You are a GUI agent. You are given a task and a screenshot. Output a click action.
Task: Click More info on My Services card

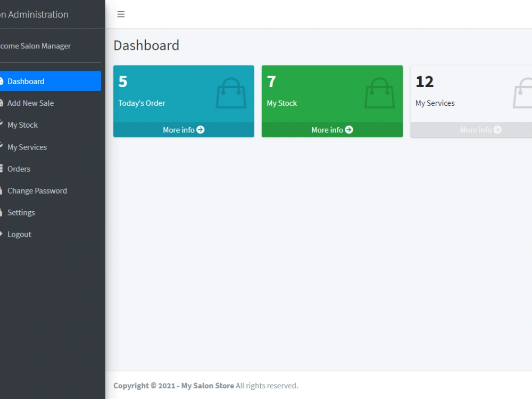tap(471, 130)
